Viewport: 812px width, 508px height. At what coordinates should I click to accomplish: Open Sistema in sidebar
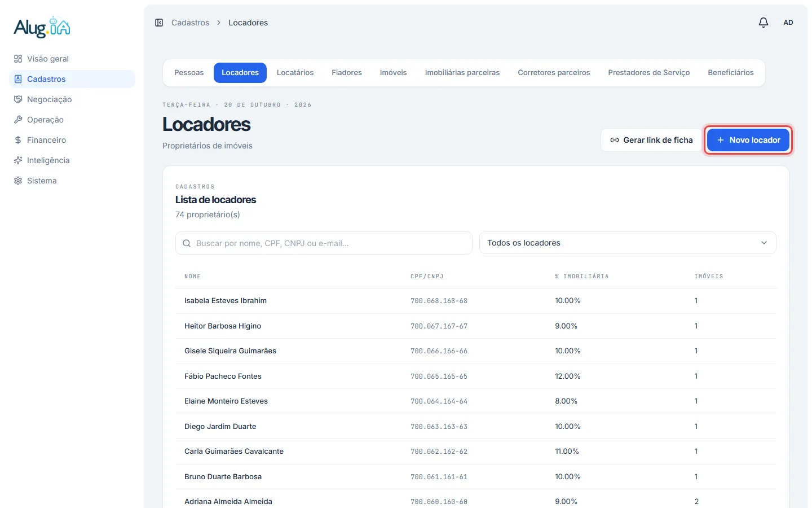[72, 181]
